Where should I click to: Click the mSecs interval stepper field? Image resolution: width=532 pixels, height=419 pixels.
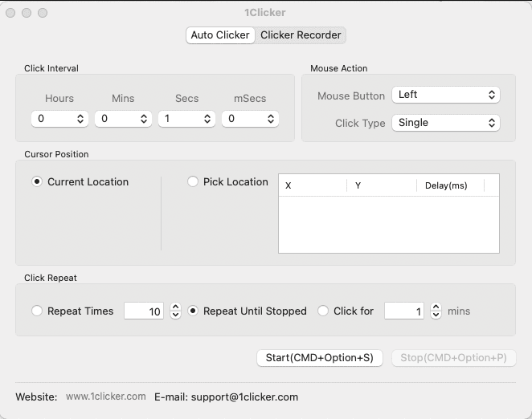[x=250, y=119]
